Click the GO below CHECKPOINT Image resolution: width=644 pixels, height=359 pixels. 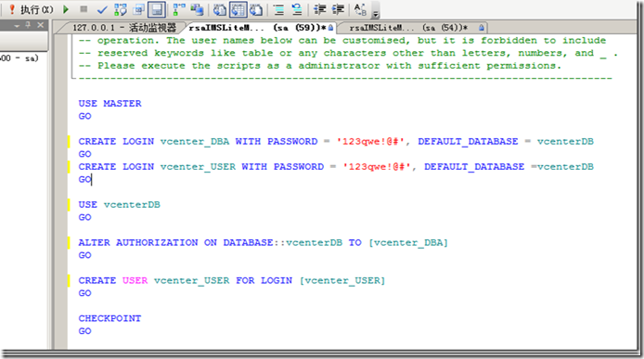pyautogui.click(x=84, y=331)
